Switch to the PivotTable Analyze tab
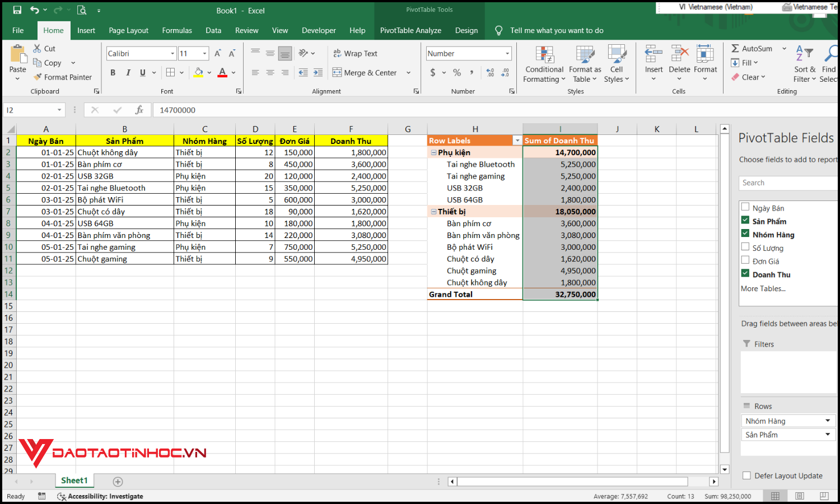This screenshot has height=504, width=840. (410, 30)
